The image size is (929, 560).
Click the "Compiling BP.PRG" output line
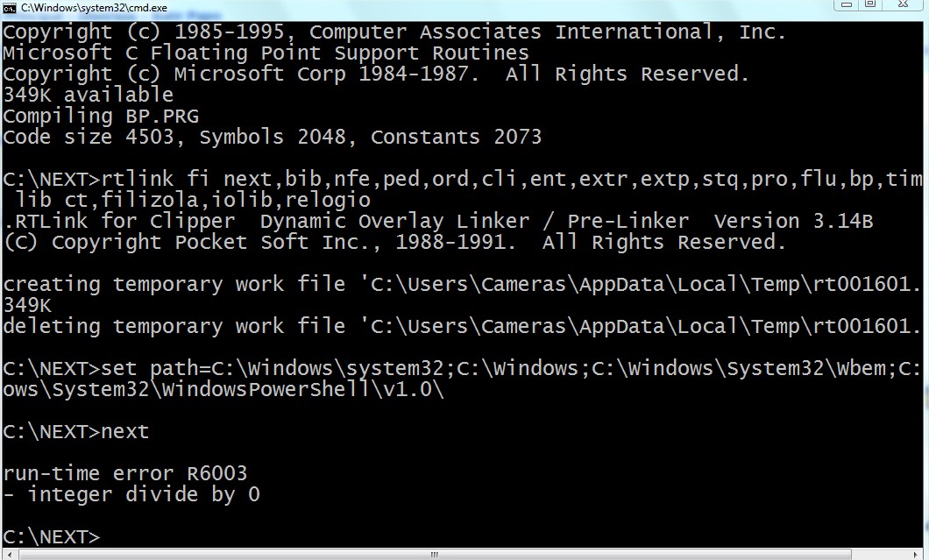click(101, 116)
